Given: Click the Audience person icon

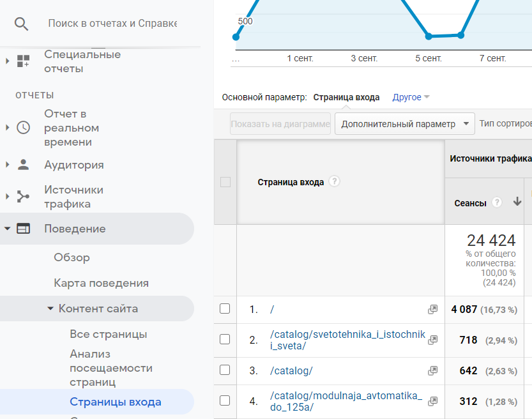Looking at the screenshot, I should click(24, 165).
